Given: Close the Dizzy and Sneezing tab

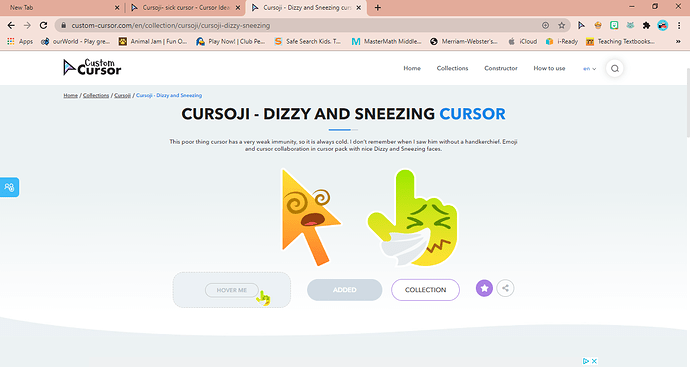Looking at the screenshot, I should point(359,7).
